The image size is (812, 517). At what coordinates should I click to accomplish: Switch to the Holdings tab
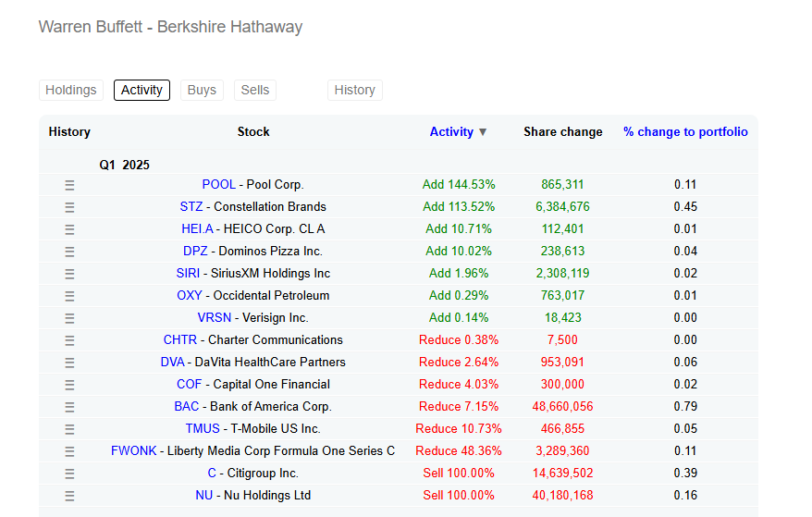pyautogui.click(x=71, y=90)
